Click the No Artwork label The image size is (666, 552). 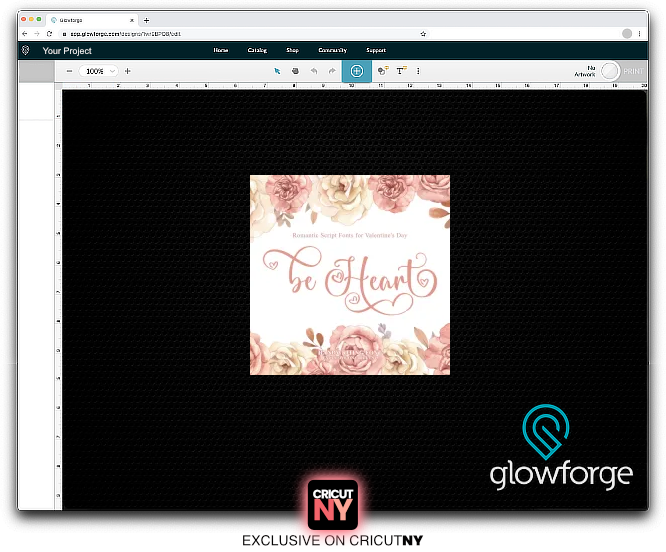click(x=585, y=71)
